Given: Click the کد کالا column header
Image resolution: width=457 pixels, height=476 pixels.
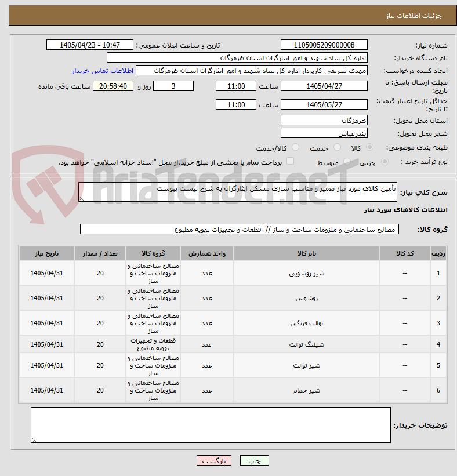Looking at the screenshot, I should [405, 253].
